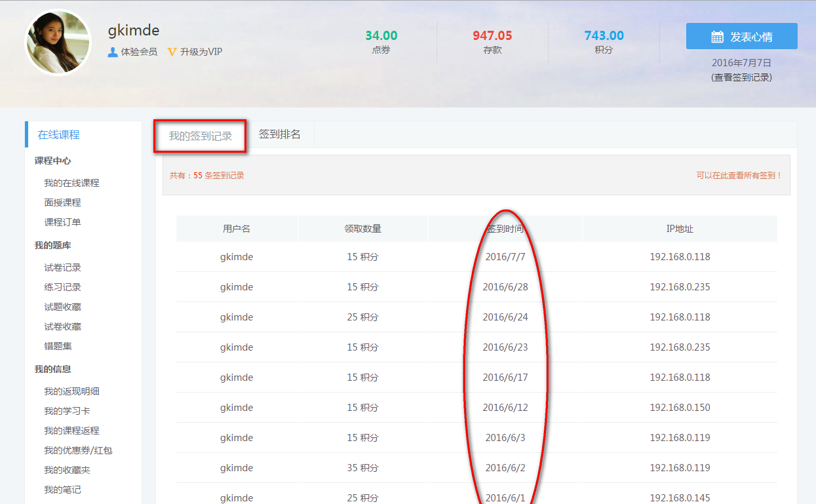
Task: Click the 体验会员 person icon
Action: (113, 52)
